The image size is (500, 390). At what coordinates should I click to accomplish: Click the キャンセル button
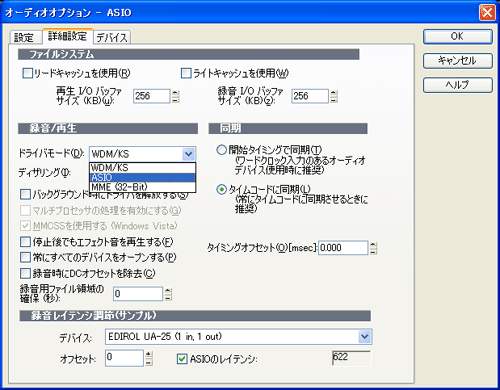[x=458, y=61]
